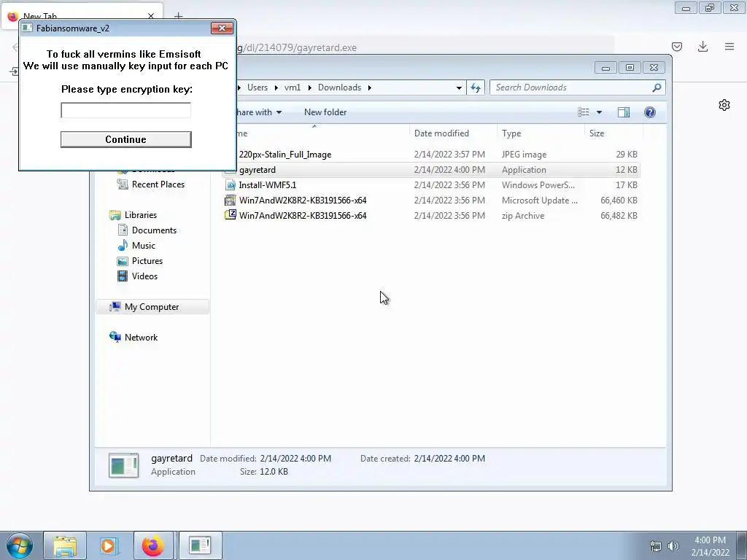The image size is (747, 560).
Task: Click New folder in the toolbar
Action: [x=325, y=112]
